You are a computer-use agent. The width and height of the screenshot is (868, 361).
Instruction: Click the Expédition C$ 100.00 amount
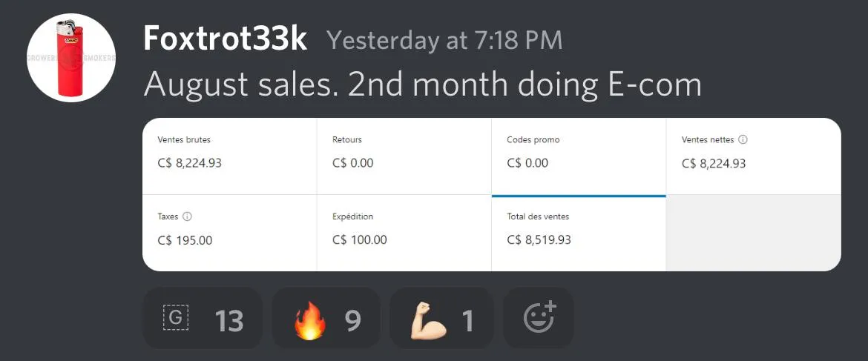[360, 239]
